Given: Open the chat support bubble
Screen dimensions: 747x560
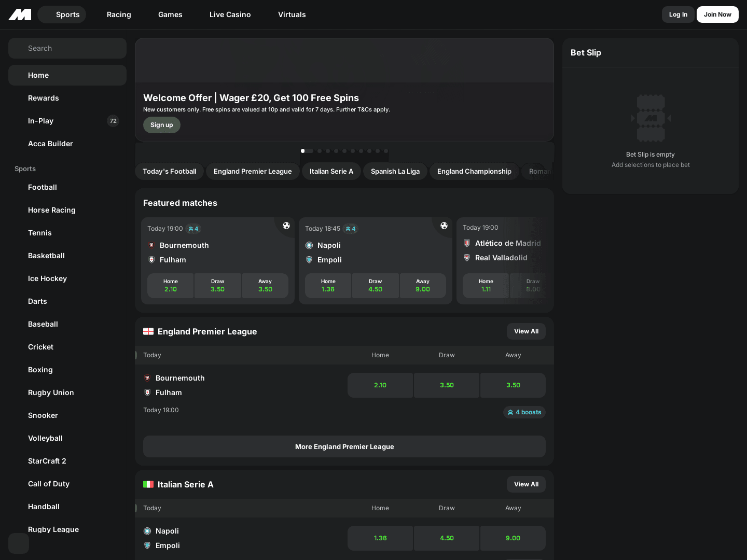Looking at the screenshot, I should pyautogui.click(x=19, y=543).
